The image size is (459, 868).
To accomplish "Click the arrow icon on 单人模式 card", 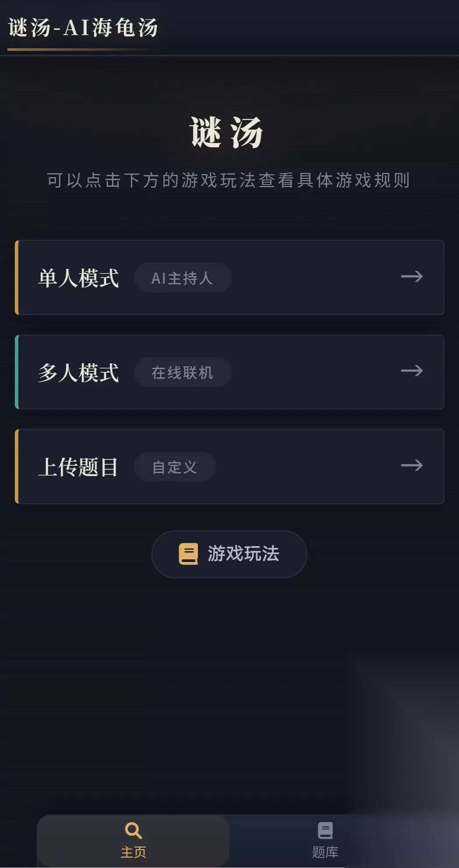I will click(x=412, y=276).
